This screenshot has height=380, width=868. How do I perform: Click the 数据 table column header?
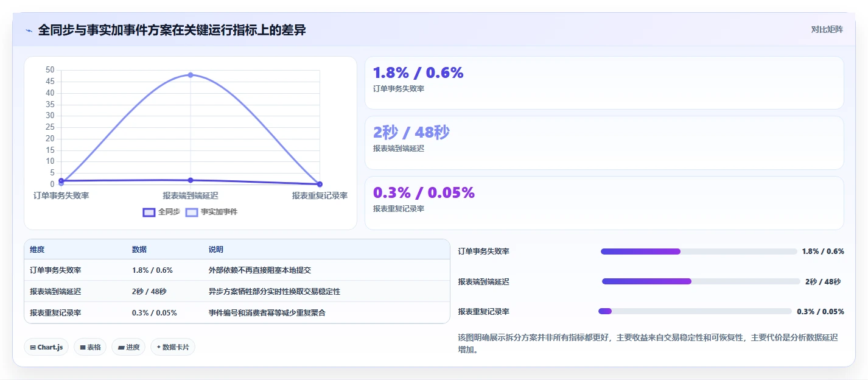click(139, 250)
